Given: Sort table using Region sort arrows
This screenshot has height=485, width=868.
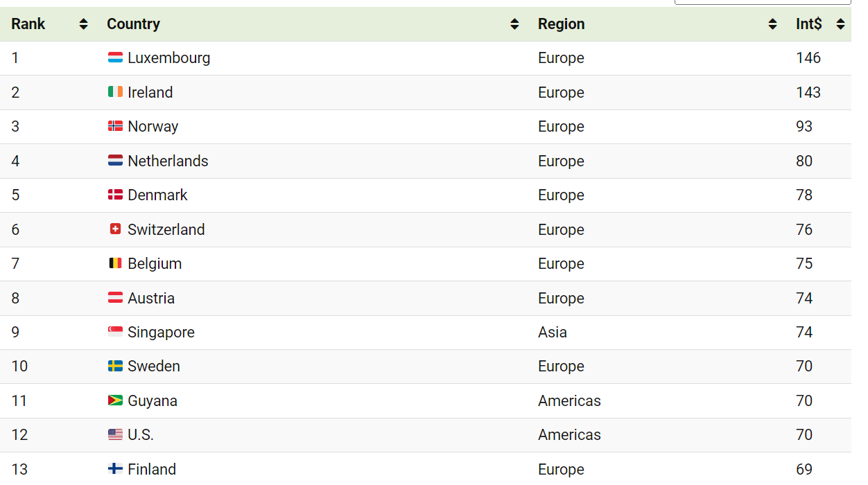Looking at the screenshot, I should tap(772, 24).
